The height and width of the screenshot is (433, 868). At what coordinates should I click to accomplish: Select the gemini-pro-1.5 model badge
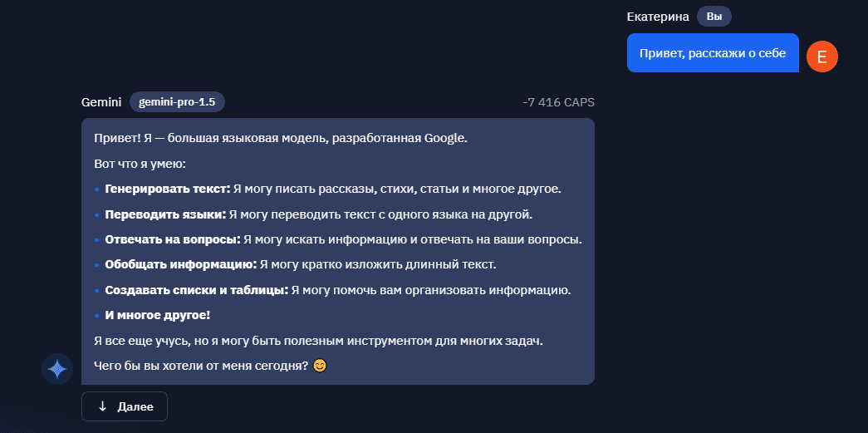[177, 102]
